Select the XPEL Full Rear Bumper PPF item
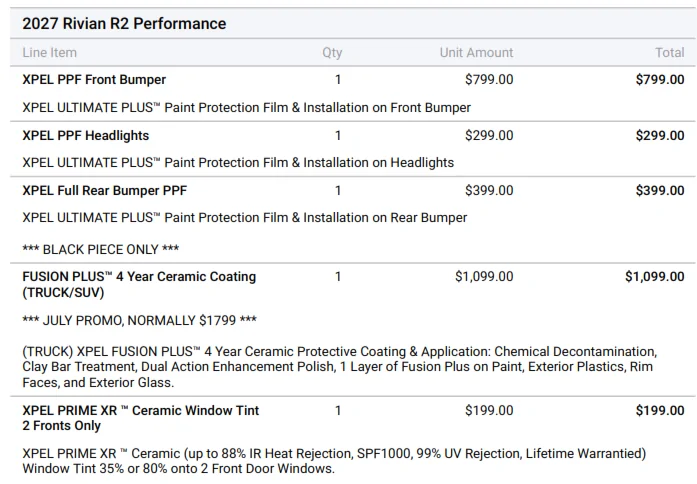The width and height of the screenshot is (697, 484). click(104, 191)
